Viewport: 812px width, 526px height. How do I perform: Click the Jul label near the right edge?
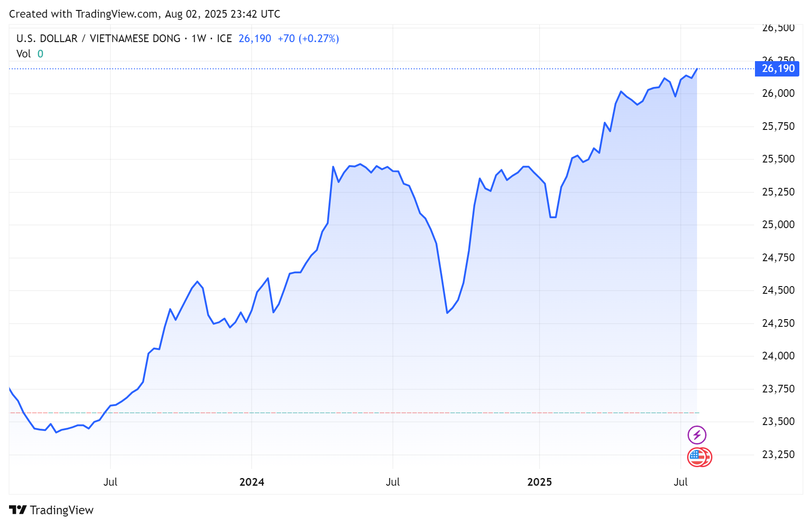click(681, 482)
